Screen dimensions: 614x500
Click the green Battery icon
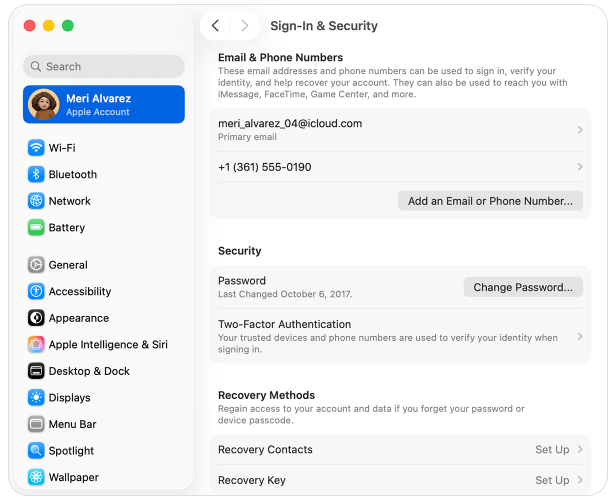point(36,227)
